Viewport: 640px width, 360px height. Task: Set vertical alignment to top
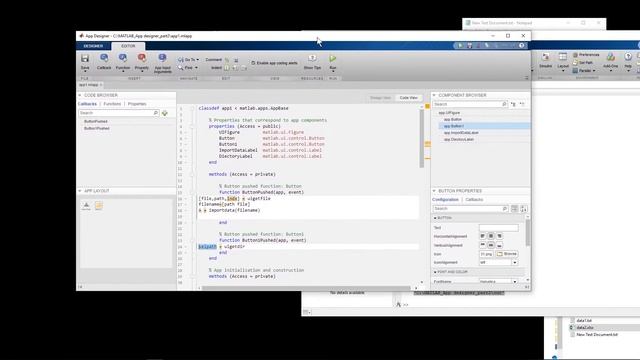point(483,245)
